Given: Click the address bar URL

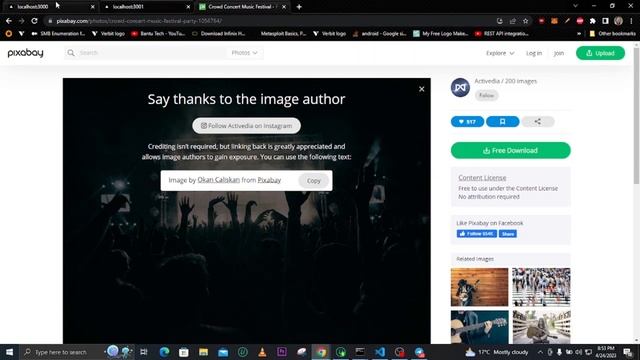Looking at the screenshot, I should pyautogui.click(x=139, y=21).
